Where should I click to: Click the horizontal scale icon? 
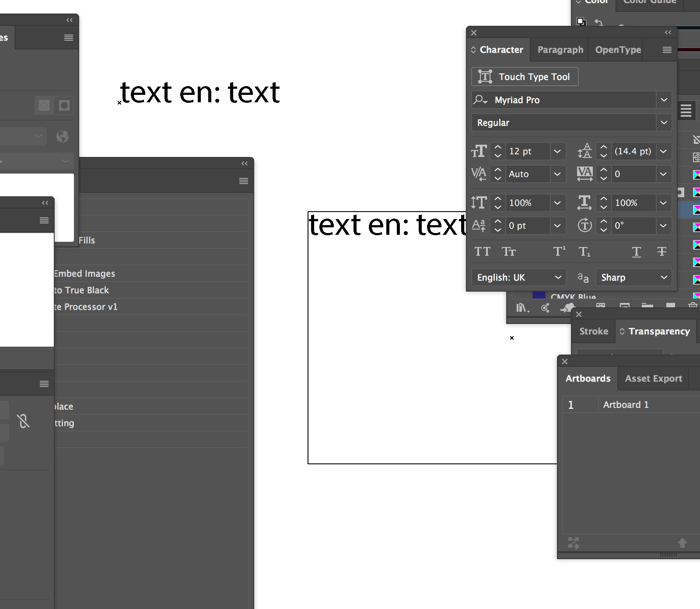pos(584,203)
